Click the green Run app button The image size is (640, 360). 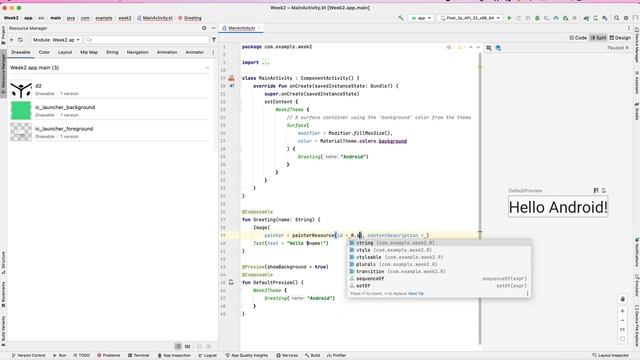(x=509, y=18)
